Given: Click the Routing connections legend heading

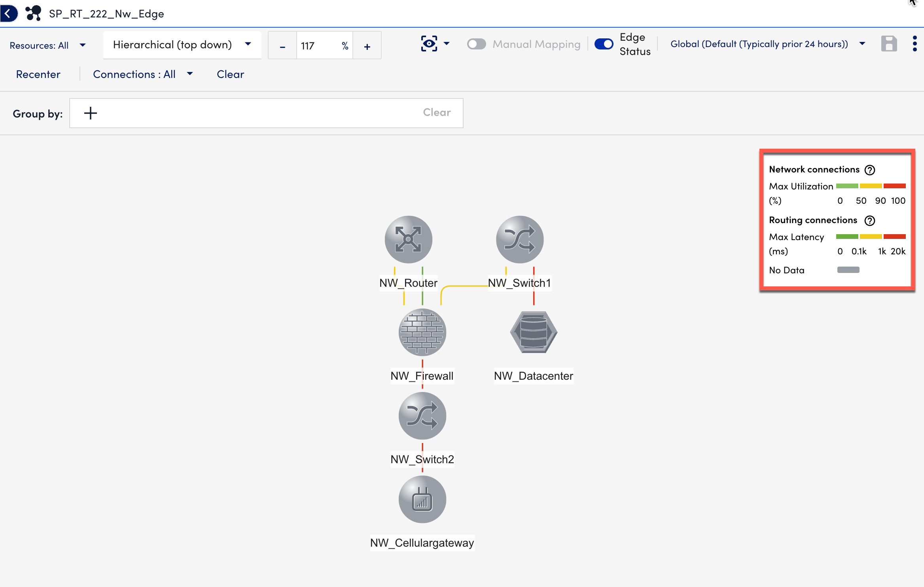Looking at the screenshot, I should pos(813,220).
